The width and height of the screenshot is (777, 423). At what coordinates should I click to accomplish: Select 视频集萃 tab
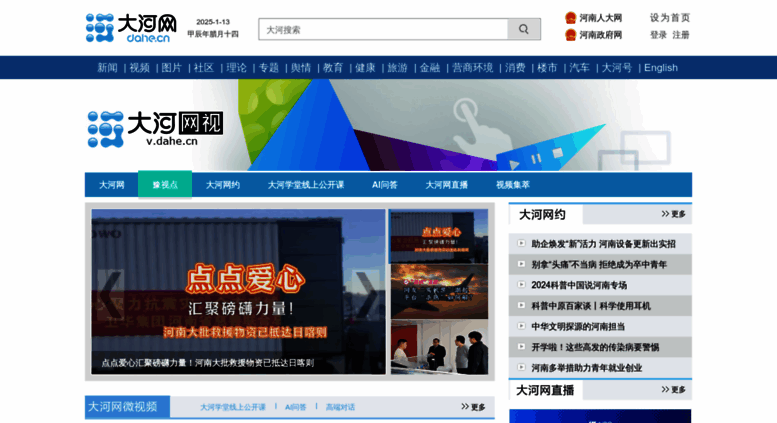point(513,185)
